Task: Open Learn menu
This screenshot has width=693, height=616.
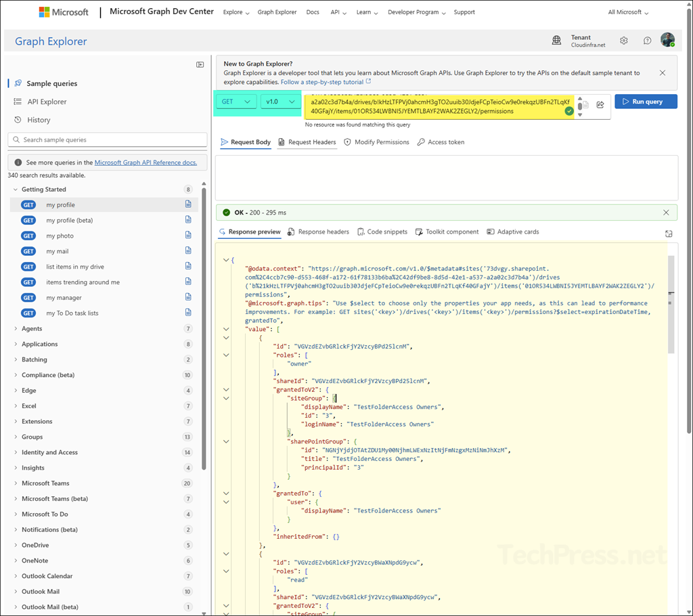Action: [367, 12]
